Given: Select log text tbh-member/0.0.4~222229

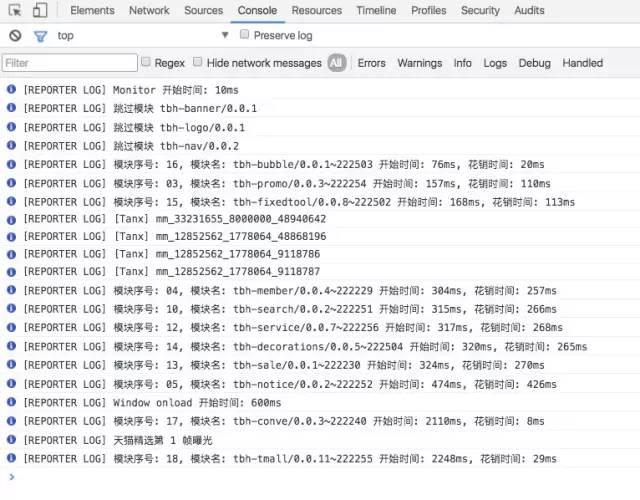Looking at the screenshot, I should [302, 291].
